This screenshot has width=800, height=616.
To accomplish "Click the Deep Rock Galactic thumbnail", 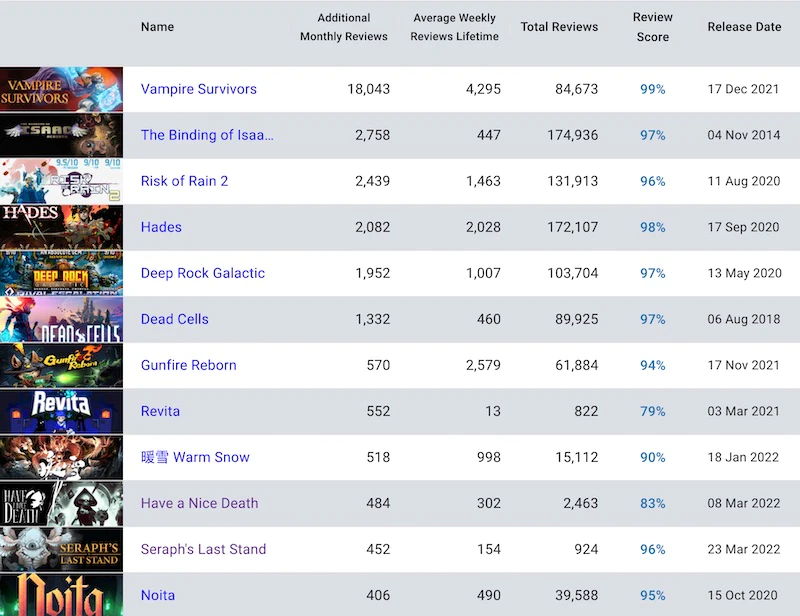I will pyautogui.click(x=62, y=274).
